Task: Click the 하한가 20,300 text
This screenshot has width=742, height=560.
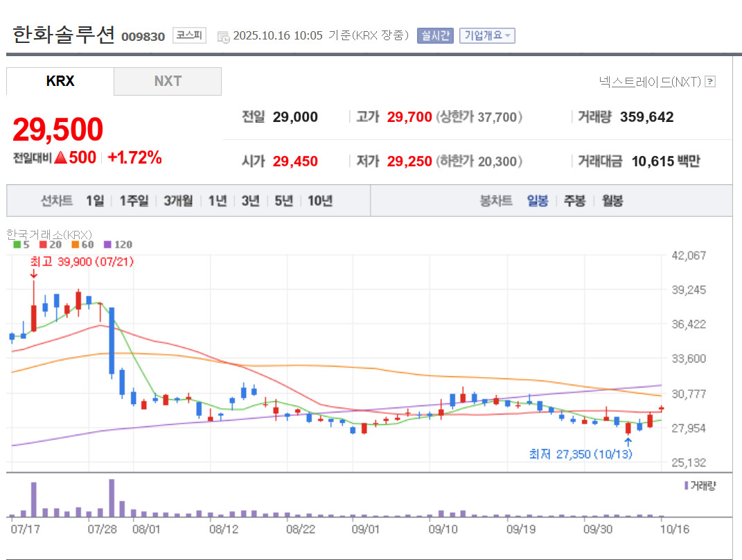Action: [479, 161]
